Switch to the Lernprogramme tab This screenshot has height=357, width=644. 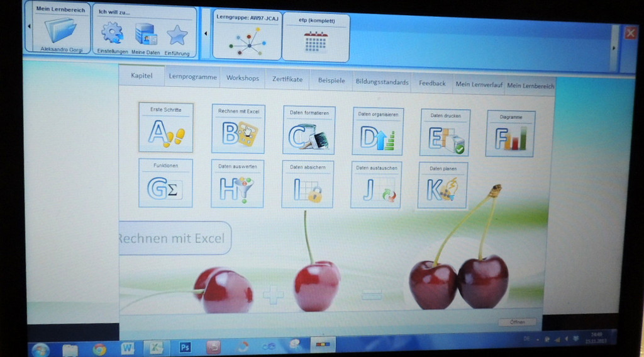(192, 77)
